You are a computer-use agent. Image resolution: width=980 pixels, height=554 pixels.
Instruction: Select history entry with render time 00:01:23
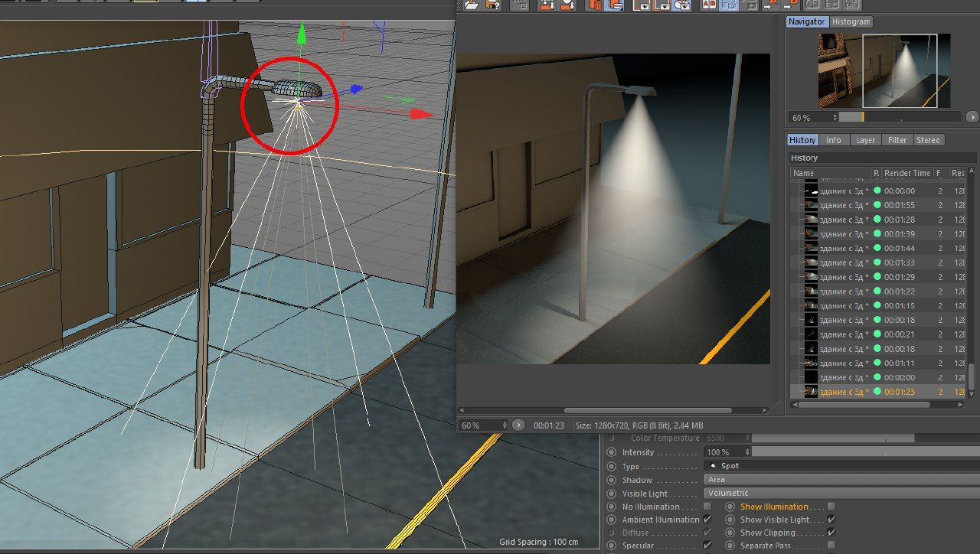(877, 392)
